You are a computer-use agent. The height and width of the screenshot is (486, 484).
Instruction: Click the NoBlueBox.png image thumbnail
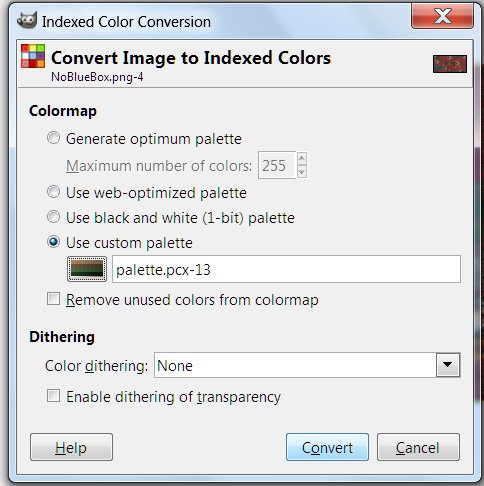pyautogui.click(x=450, y=64)
